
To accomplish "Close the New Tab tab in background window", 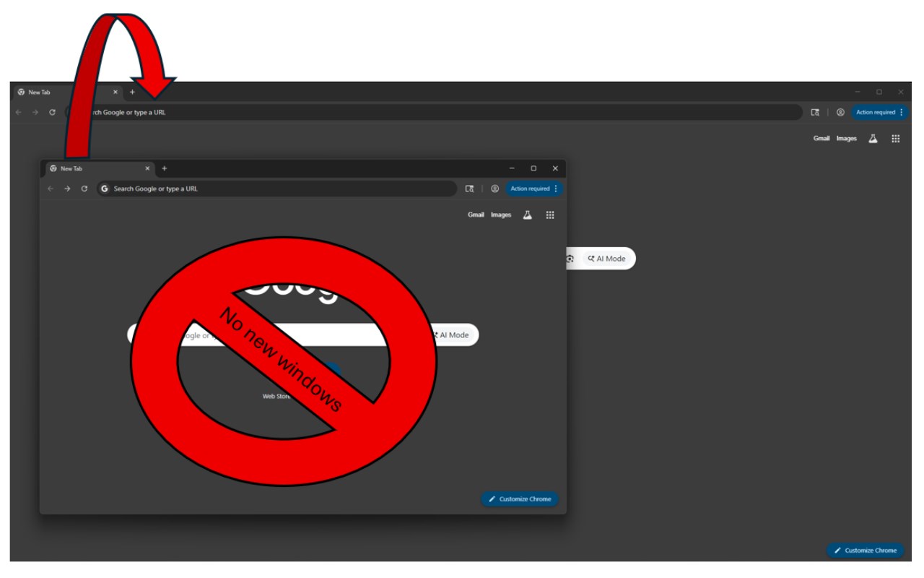I will pos(115,92).
